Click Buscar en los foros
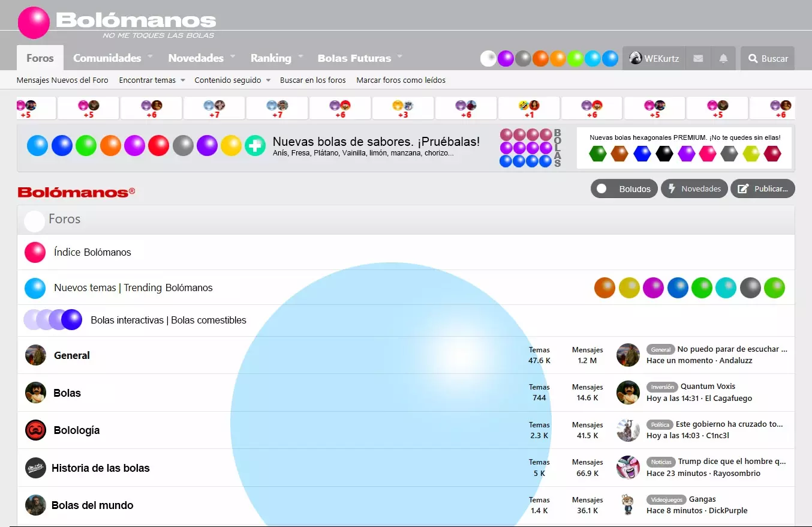Screen dimensions: 812x527 coord(313,80)
